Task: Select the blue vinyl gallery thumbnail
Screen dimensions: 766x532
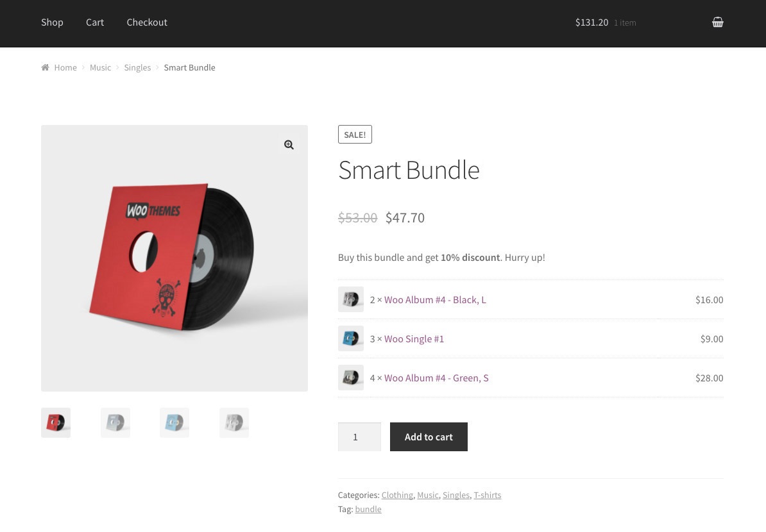Action: (174, 423)
